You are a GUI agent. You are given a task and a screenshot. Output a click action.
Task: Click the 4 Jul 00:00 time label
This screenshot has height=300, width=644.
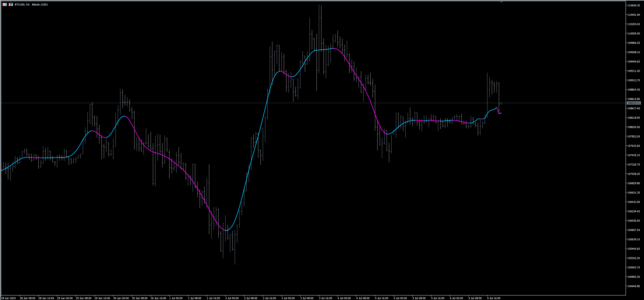click(x=344, y=298)
